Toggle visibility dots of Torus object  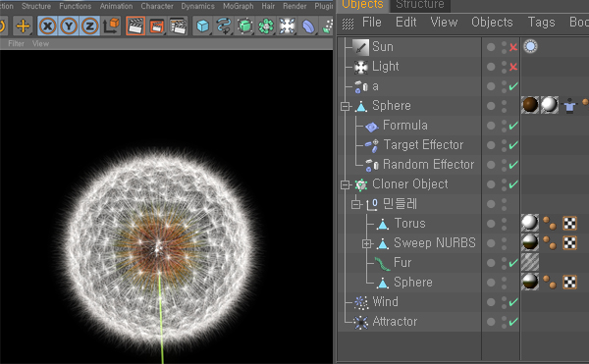pos(505,224)
